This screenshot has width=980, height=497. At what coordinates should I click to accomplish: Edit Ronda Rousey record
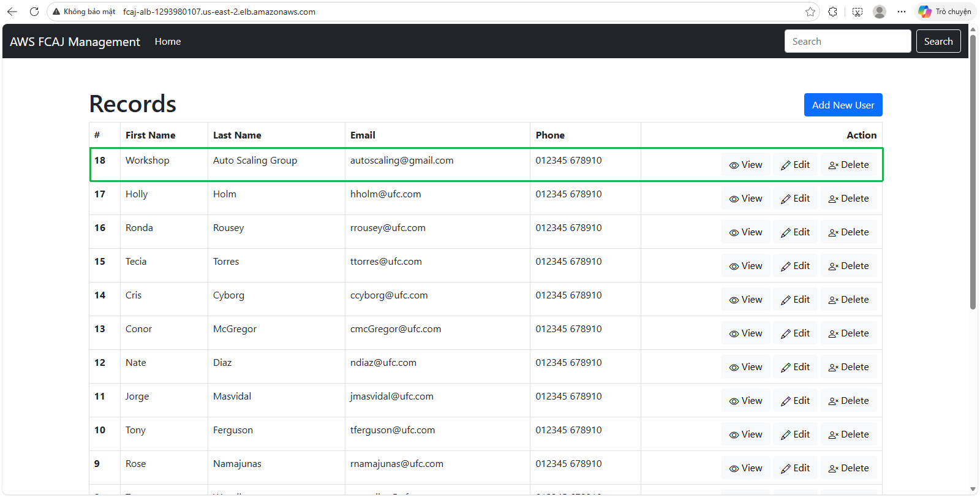pyautogui.click(x=795, y=232)
